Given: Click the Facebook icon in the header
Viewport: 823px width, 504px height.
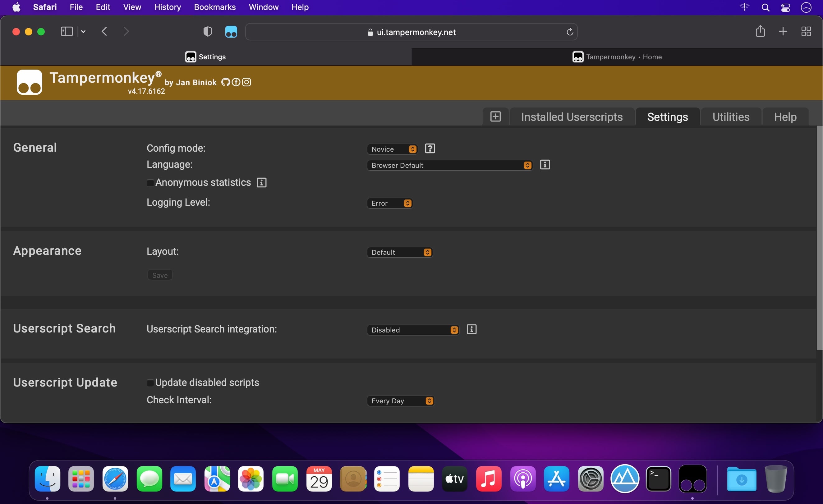Looking at the screenshot, I should [x=236, y=82].
